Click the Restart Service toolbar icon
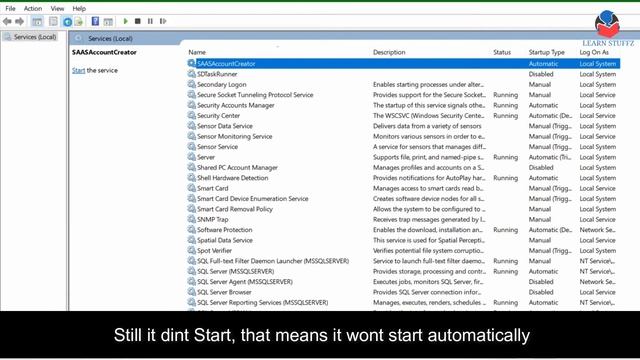Screen dimensions: 640x360 [163, 21]
